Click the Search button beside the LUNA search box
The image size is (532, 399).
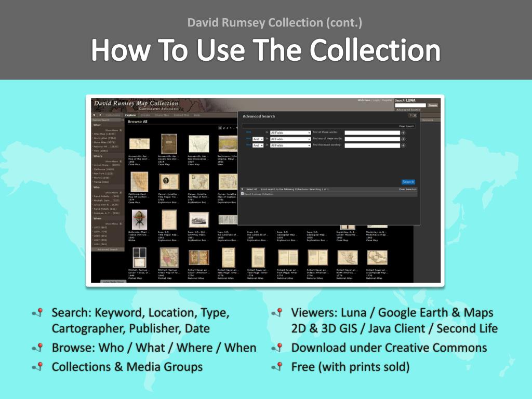tap(433, 105)
